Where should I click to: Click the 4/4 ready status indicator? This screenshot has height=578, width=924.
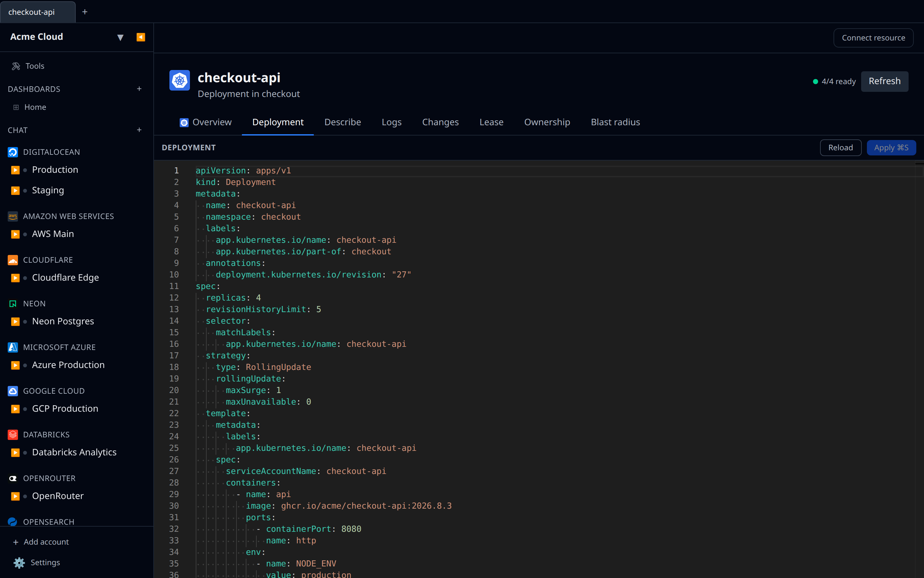click(834, 82)
